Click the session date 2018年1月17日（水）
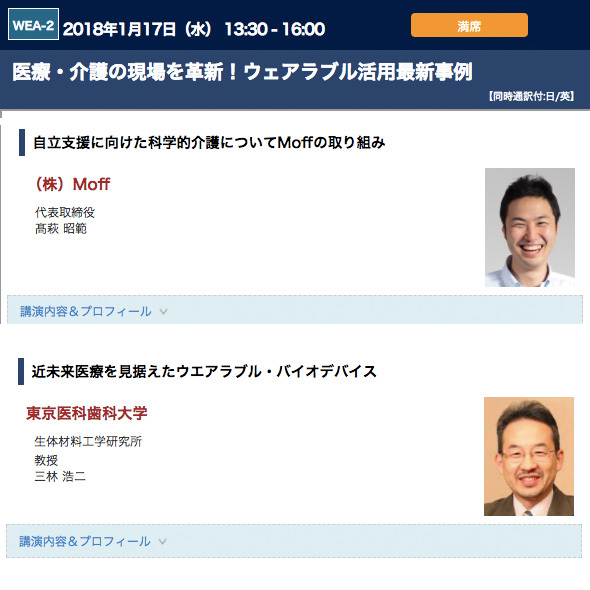This screenshot has height=590, width=590. 138,29
